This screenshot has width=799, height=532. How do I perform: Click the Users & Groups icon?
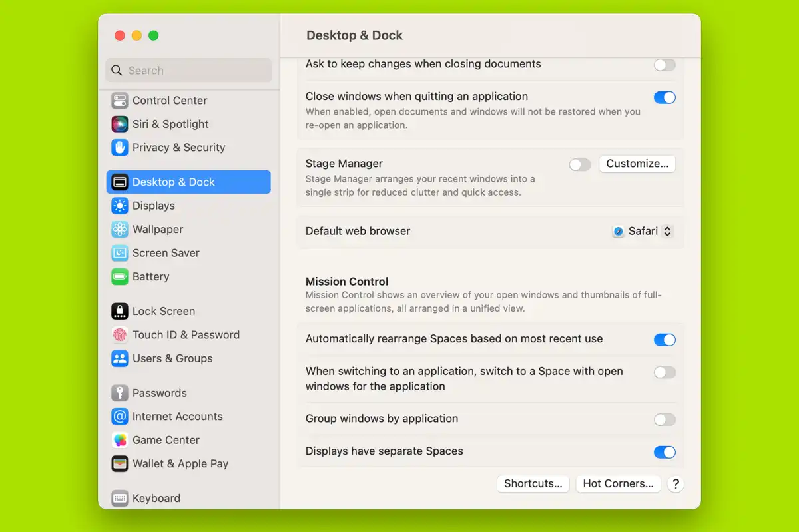pos(120,358)
